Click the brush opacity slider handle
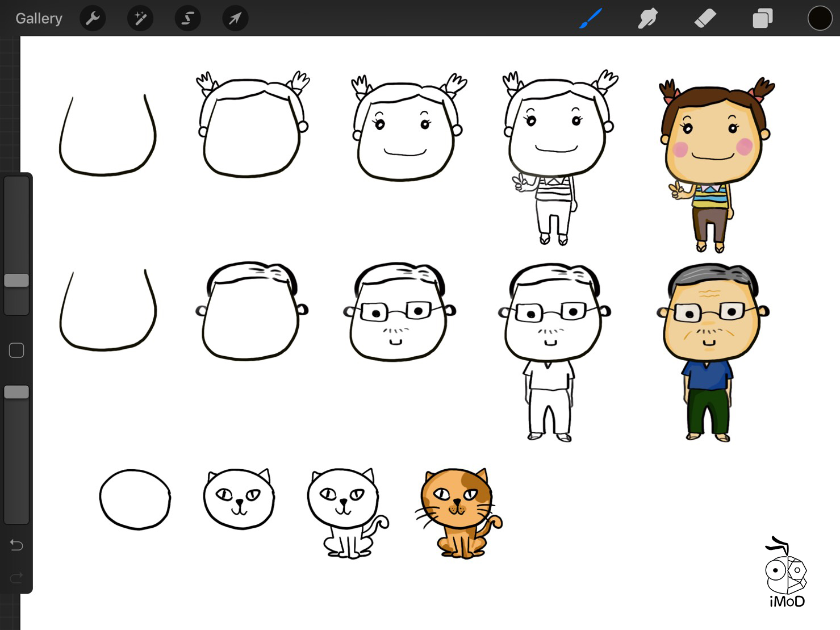840x630 pixels. 16,392
